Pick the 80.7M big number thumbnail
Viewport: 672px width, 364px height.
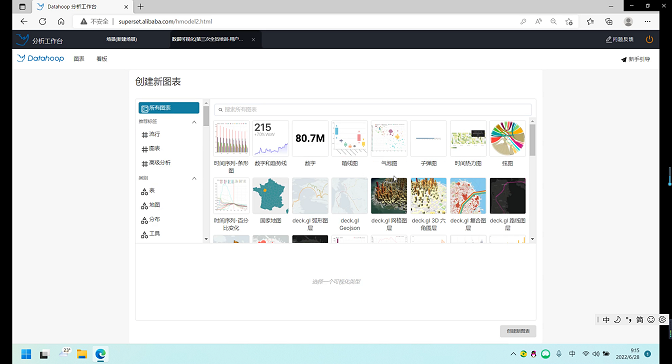tap(310, 138)
